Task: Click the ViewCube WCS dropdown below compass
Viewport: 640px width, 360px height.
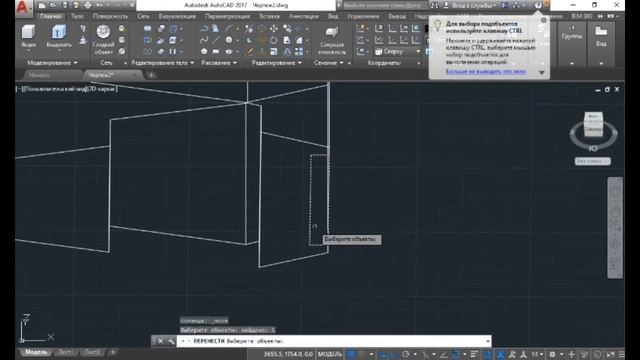Action: point(593,161)
